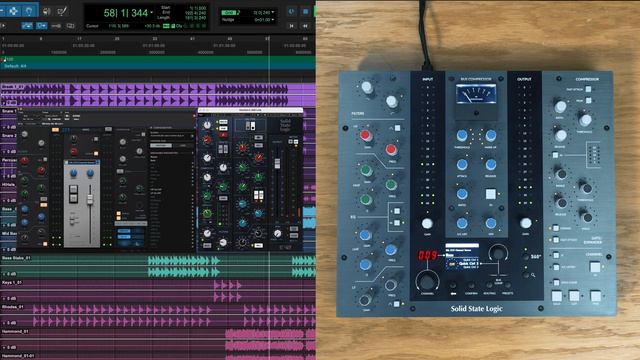Screen dimensions: 640x360
Task: Select the Pencil tool in the toolbar
Action: pos(62,11)
